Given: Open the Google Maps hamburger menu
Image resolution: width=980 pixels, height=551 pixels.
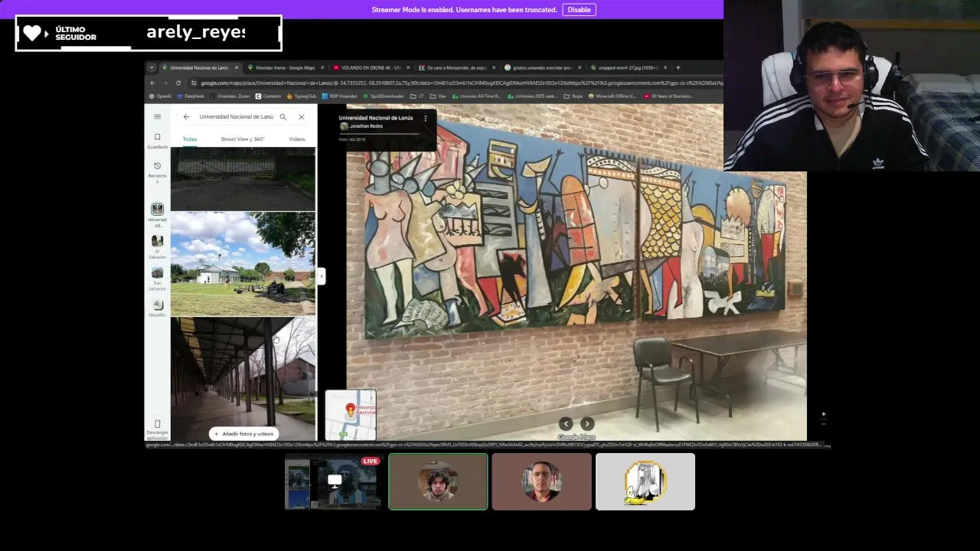Looking at the screenshot, I should click(x=157, y=117).
